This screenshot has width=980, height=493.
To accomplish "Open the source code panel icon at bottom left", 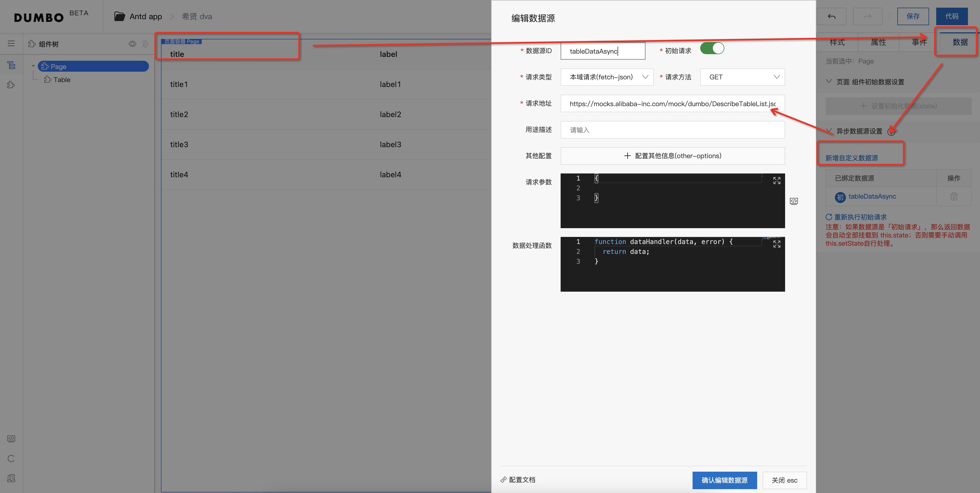I will [x=11, y=439].
